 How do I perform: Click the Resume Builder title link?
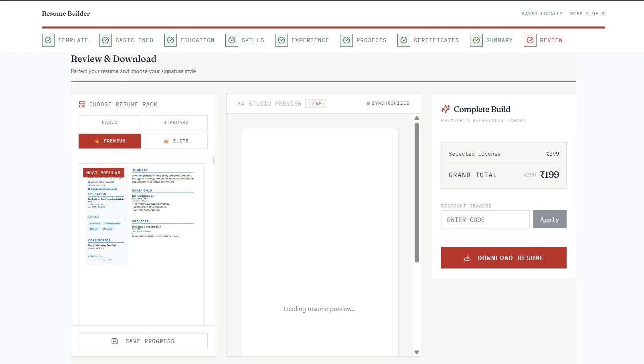66,14
